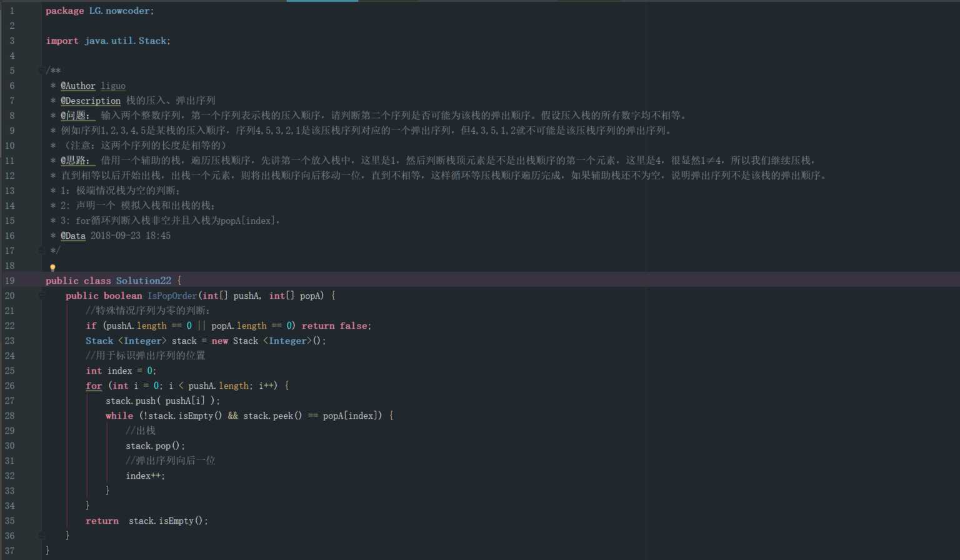Click the '//弹出序列向后一位' comment
Image resolution: width=960 pixels, height=560 pixels.
171,461
